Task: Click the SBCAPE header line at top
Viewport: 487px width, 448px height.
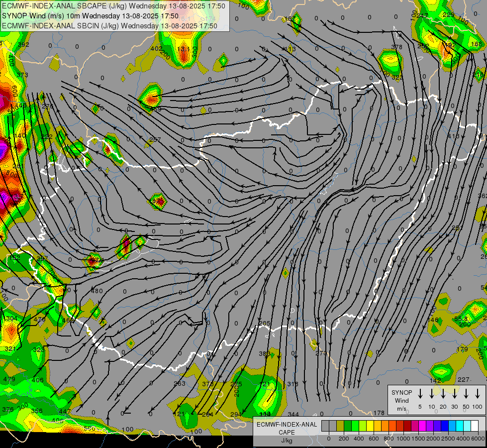Action: pos(113,5)
